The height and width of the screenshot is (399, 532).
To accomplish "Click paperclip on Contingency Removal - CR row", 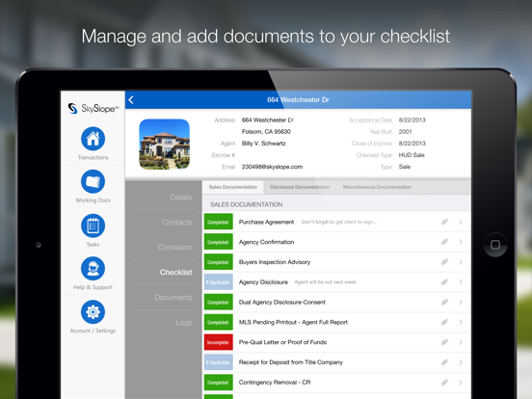I will point(444,383).
